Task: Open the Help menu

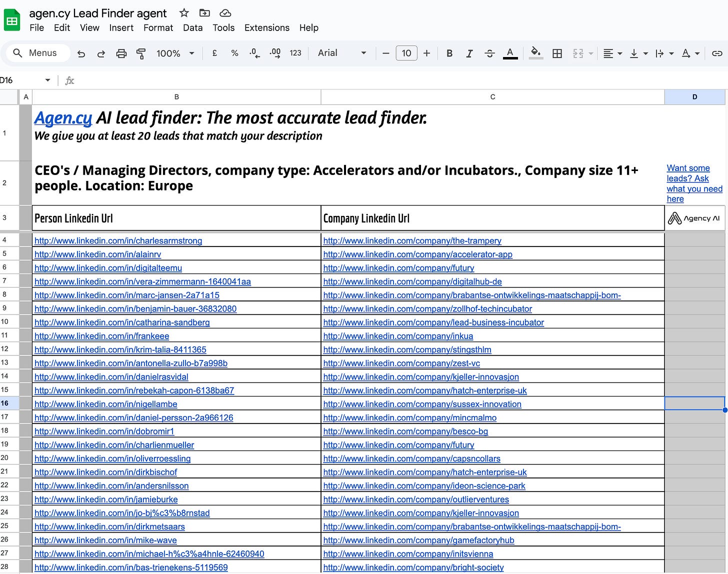Action: point(309,27)
